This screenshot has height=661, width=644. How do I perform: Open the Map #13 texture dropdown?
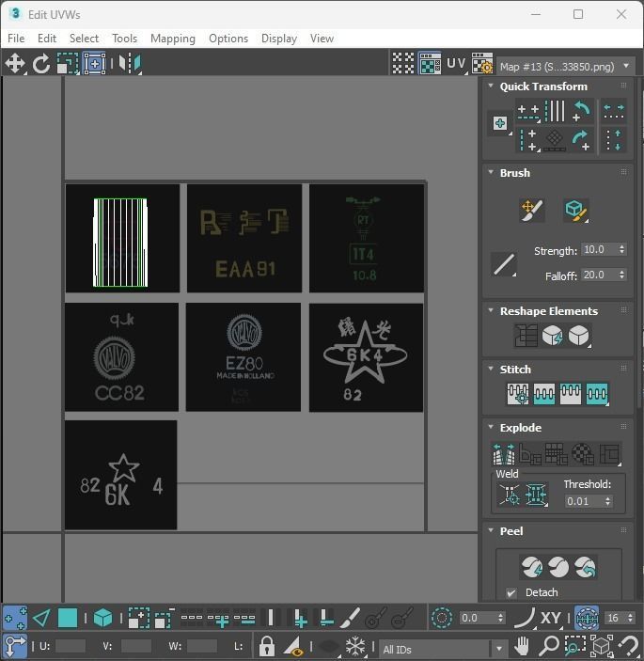coord(566,66)
